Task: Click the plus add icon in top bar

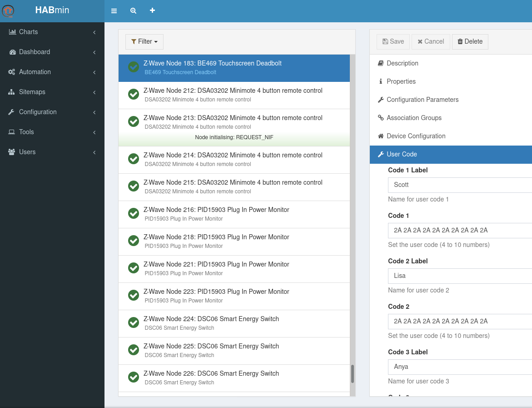Action: pyautogui.click(x=152, y=10)
